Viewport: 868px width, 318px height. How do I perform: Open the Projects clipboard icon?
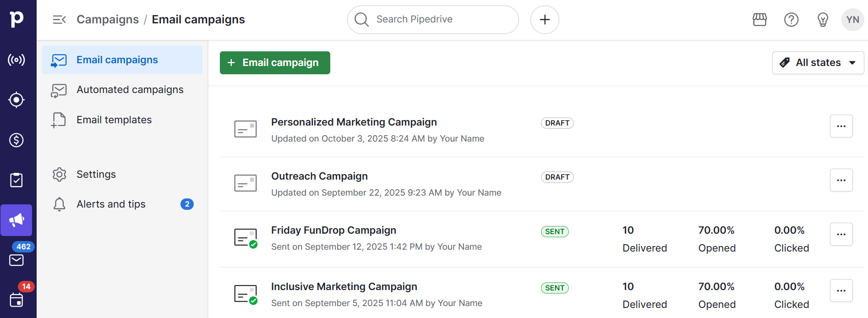pos(16,180)
